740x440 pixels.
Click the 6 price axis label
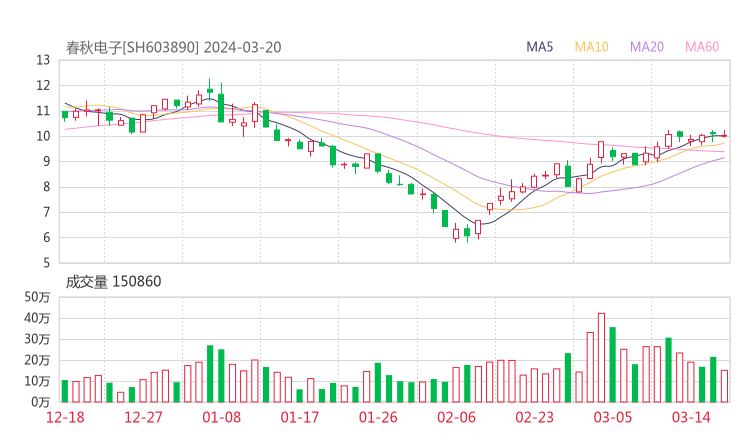click(46, 237)
